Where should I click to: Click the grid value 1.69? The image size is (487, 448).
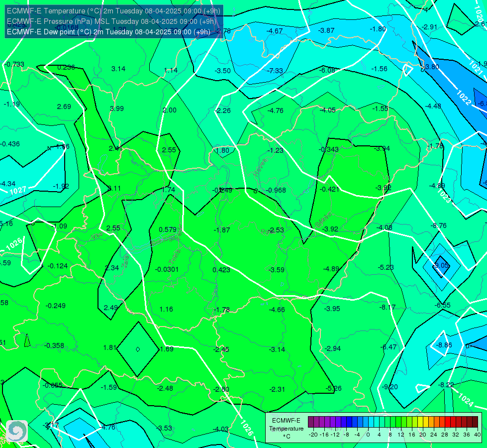coord(167,349)
